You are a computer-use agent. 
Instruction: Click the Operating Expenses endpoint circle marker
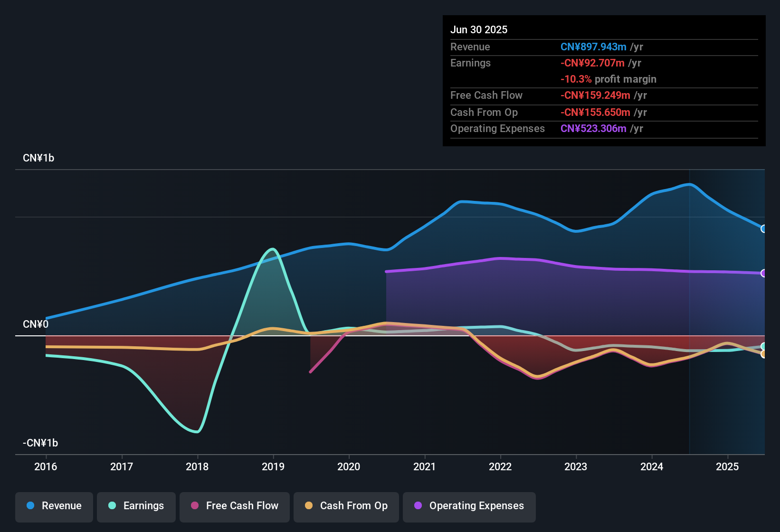(764, 273)
